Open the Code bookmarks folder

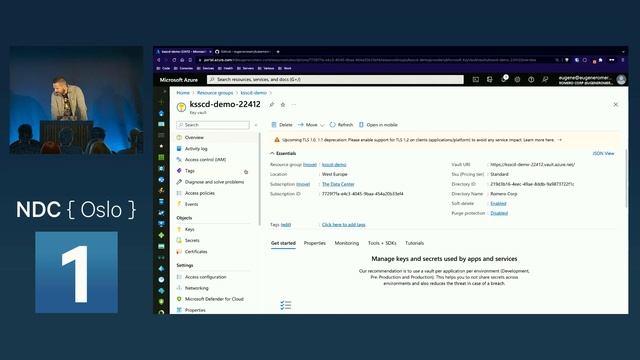(163, 69)
